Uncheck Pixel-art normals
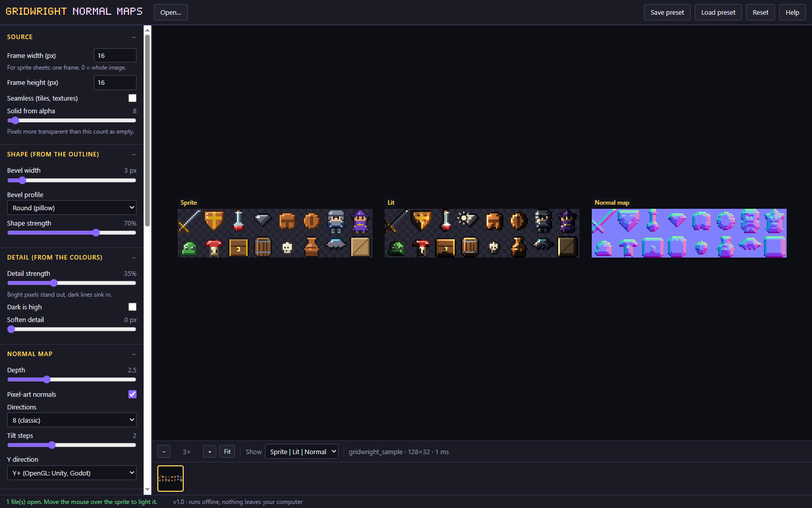The width and height of the screenshot is (812, 508). [x=132, y=394]
